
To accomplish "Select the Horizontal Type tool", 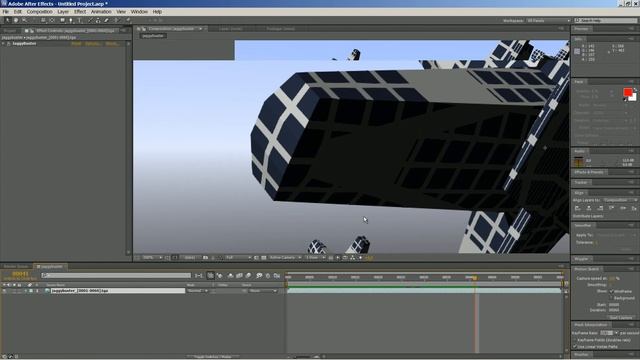I will pos(80,20).
